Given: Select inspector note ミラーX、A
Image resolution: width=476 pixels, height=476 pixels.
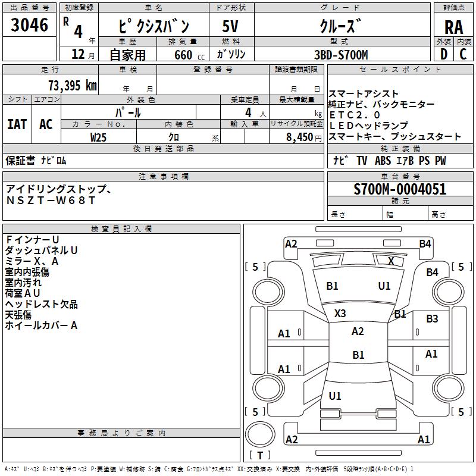Looking at the screenshot, I should click(x=32, y=261).
